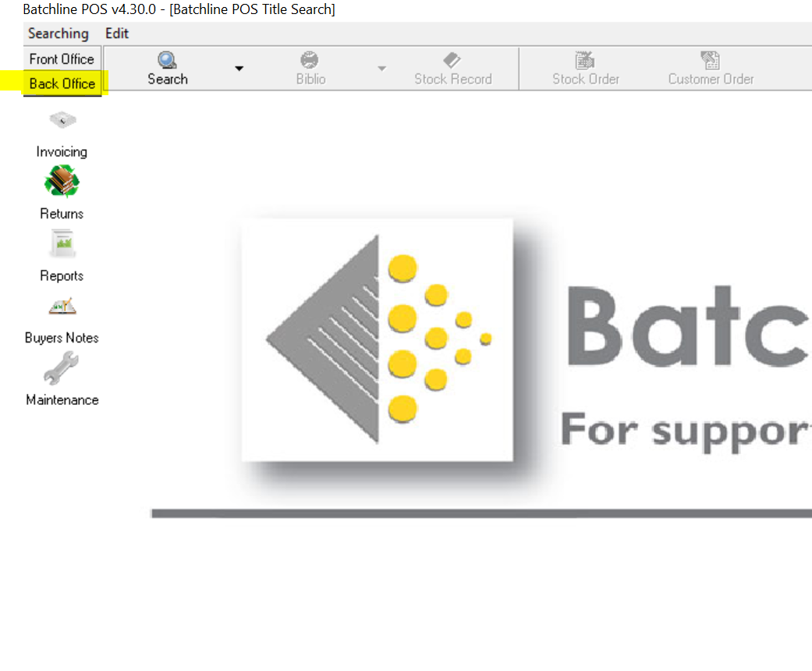
Task: Click the Customer Order icon
Action: click(x=711, y=60)
